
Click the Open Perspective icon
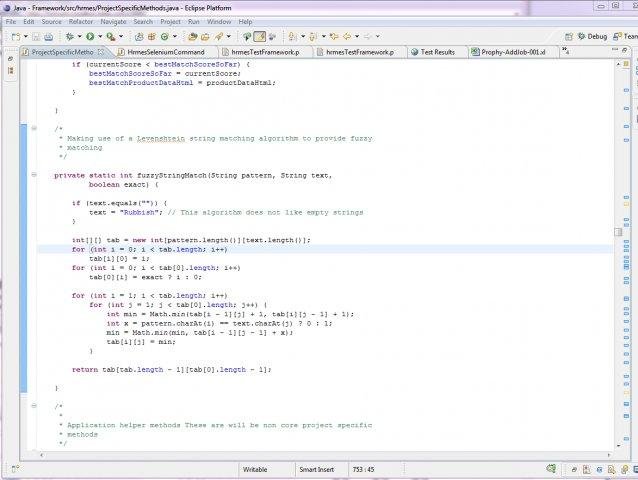point(569,37)
